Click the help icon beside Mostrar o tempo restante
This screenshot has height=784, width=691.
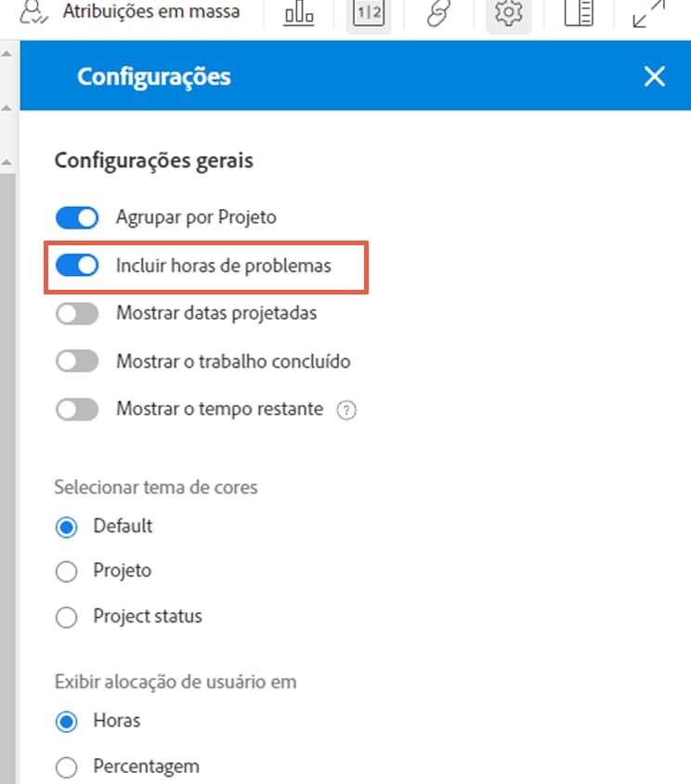click(345, 409)
